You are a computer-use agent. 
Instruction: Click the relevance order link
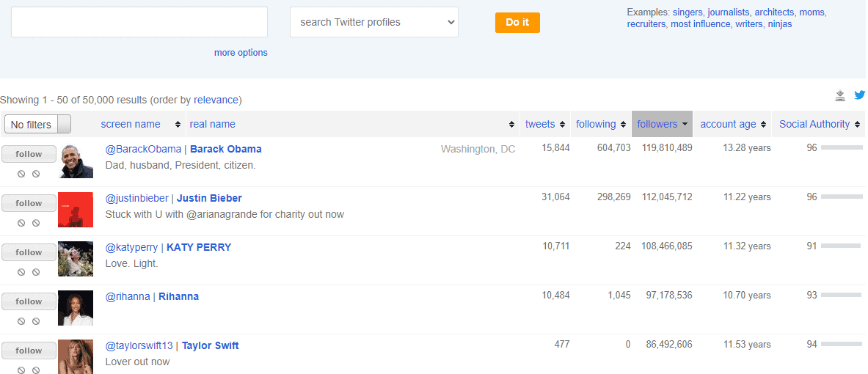[x=216, y=100]
